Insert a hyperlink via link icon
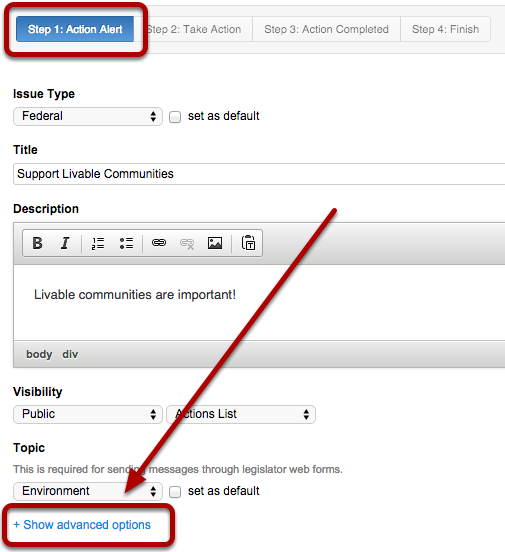The height and width of the screenshot is (552, 505). click(159, 243)
